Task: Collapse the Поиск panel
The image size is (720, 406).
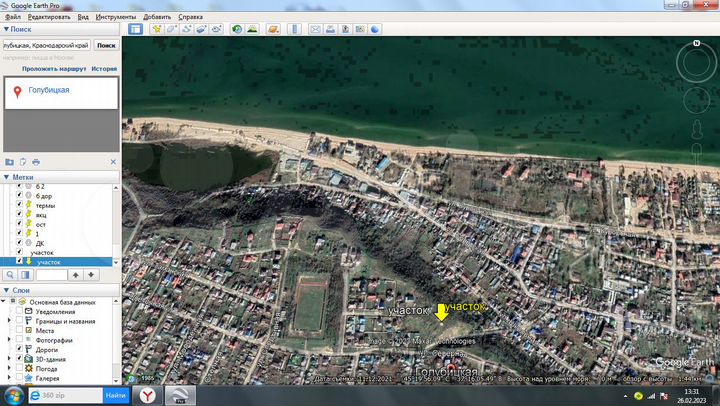Action: click(5, 30)
